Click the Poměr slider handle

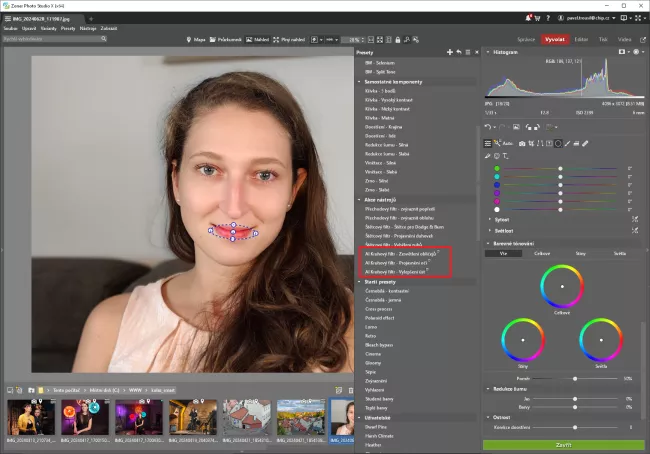click(574, 379)
